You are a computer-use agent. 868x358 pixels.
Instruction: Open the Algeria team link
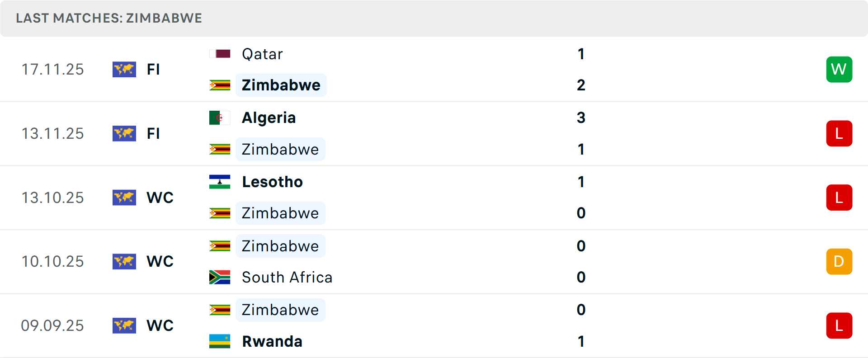269,118
